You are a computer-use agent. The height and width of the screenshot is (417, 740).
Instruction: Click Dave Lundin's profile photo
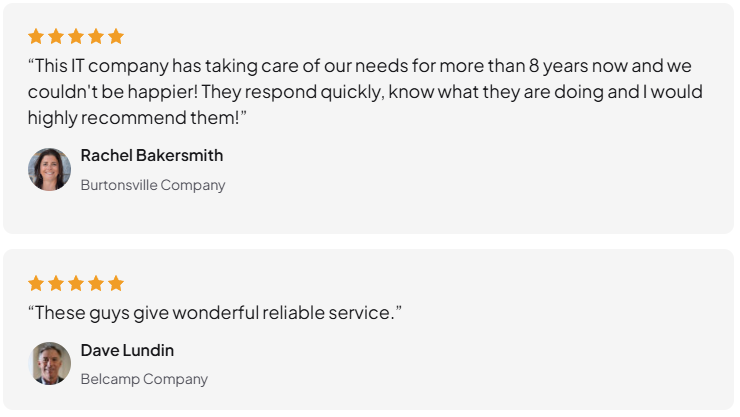(50, 363)
